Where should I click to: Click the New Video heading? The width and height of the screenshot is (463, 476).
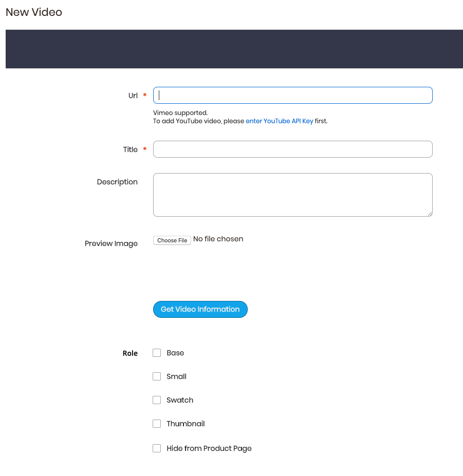click(34, 12)
